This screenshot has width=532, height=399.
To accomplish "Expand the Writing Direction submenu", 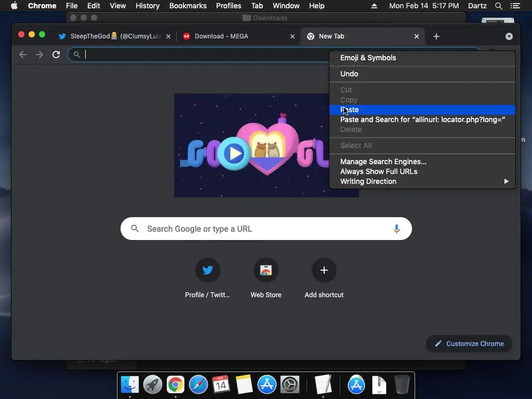I will 422,181.
